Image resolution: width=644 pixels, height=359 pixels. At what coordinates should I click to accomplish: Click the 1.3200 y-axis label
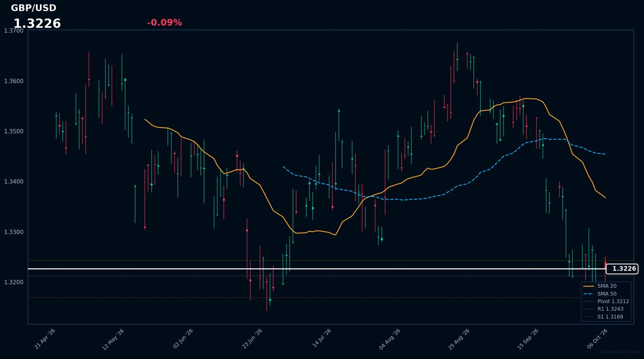[x=13, y=282]
